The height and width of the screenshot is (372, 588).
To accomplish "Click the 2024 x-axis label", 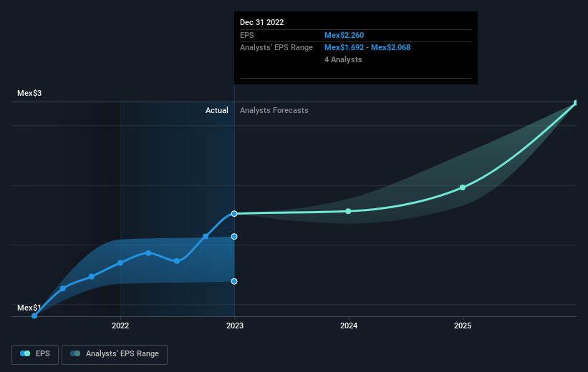I will pyautogui.click(x=349, y=325).
